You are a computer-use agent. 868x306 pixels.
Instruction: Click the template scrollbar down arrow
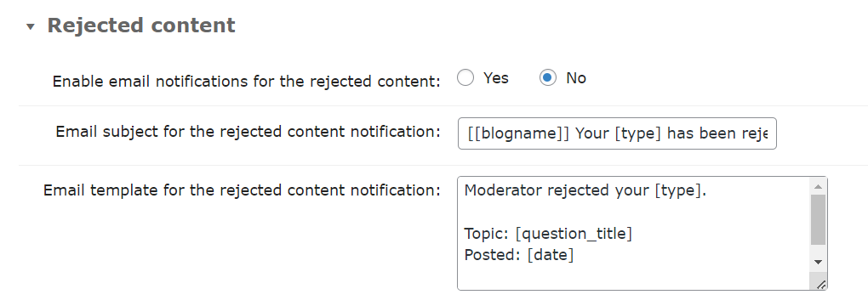pyautogui.click(x=818, y=263)
